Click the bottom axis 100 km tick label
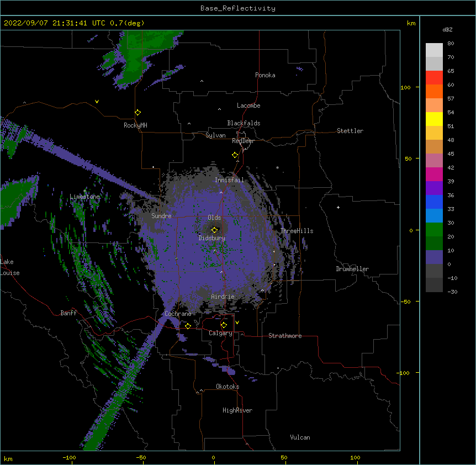The image size is (476, 465). 356,457
